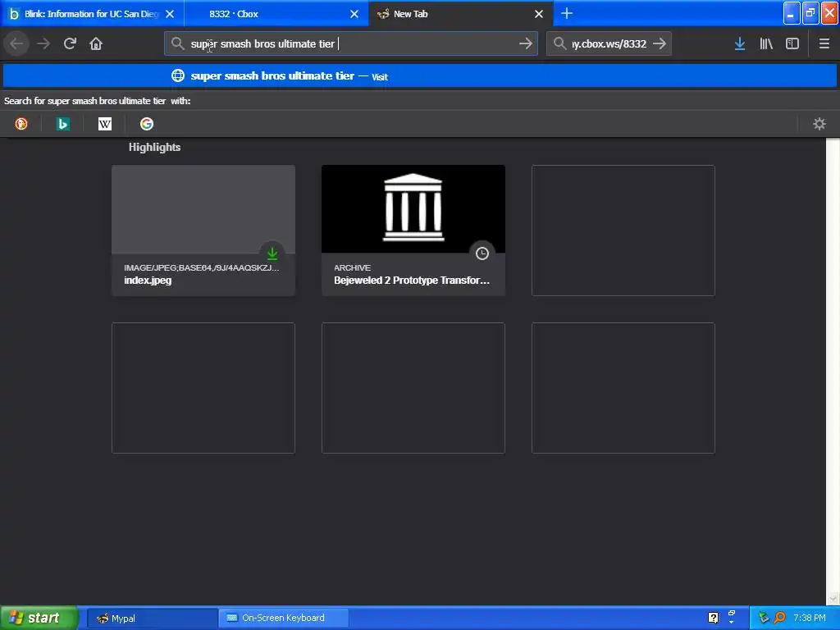Click the Forward navigation arrow
This screenshot has width=840, height=630.
tap(43, 43)
